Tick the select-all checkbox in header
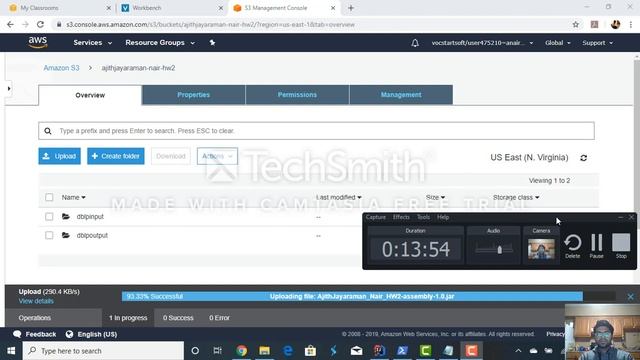The height and width of the screenshot is (360, 640). [49, 198]
